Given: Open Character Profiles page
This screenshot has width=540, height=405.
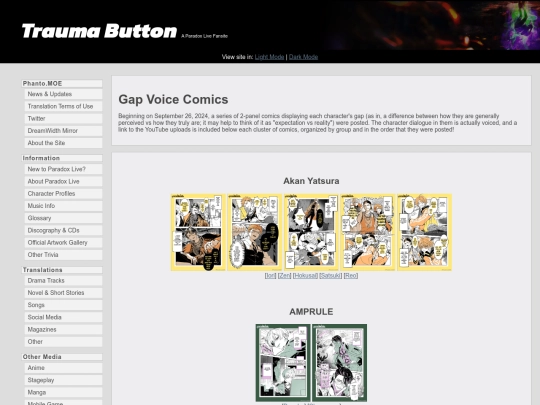Looking at the screenshot, I should [x=63, y=194].
